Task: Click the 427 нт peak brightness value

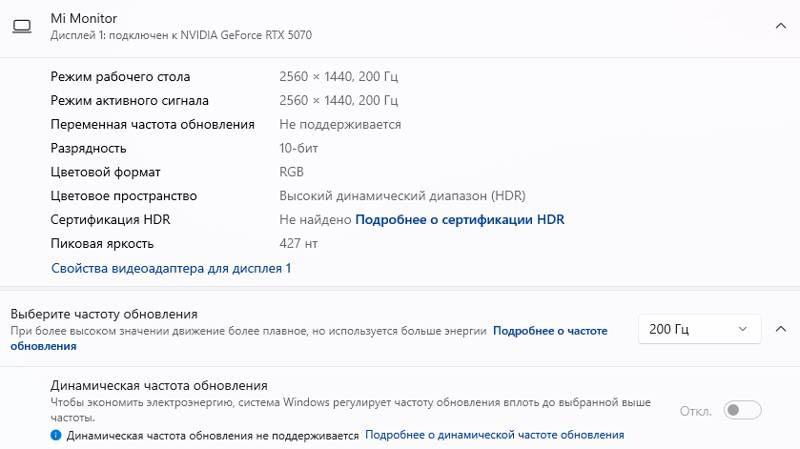Action: (x=298, y=244)
